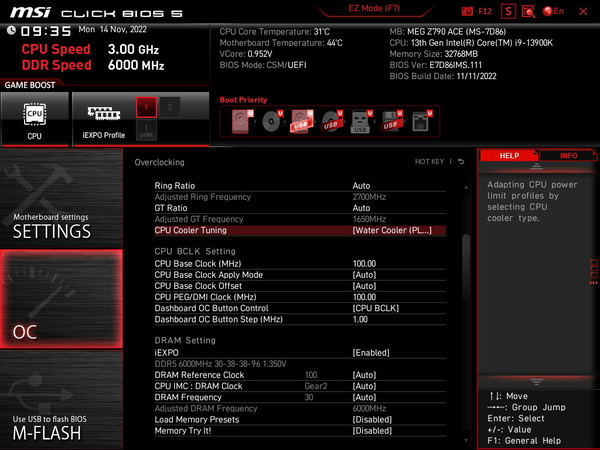This screenshot has width=600, height=450.
Task: Switch to the HELP tab
Action: point(509,155)
